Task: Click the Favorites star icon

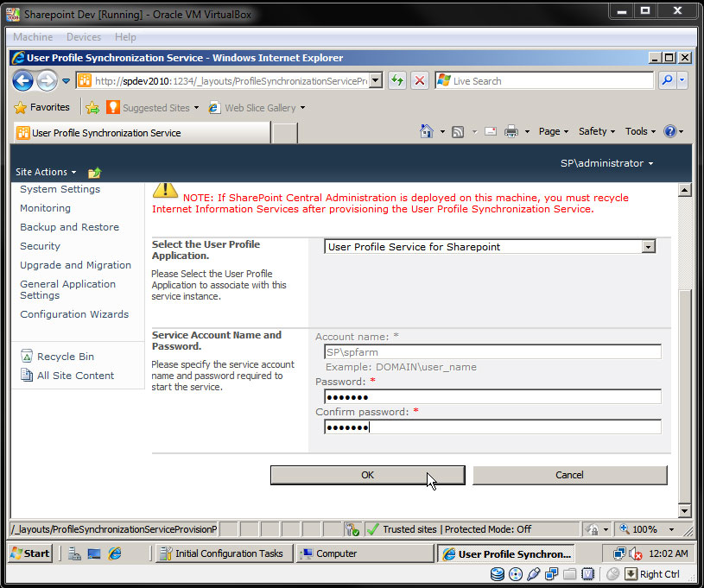Action: tap(20, 107)
